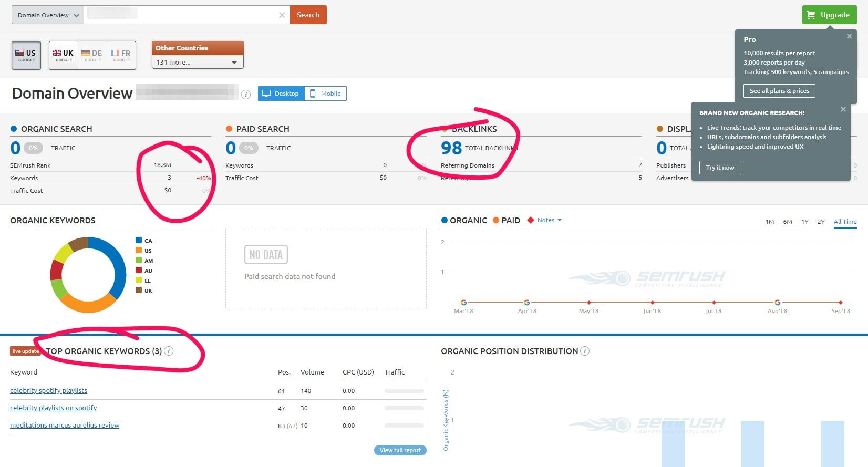Select the DE Google database
Image resolution: width=868 pixels, height=467 pixels.
(92, 55)
